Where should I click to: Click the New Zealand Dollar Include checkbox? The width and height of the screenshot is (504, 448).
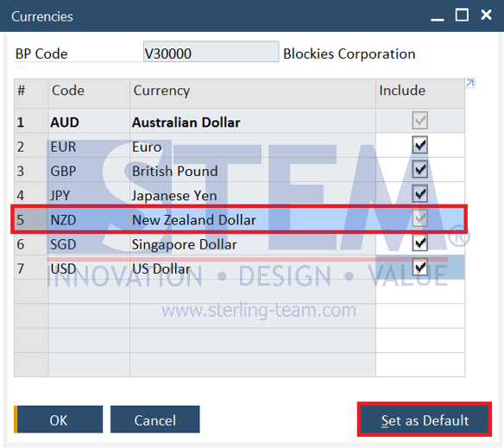coord(419,218)
